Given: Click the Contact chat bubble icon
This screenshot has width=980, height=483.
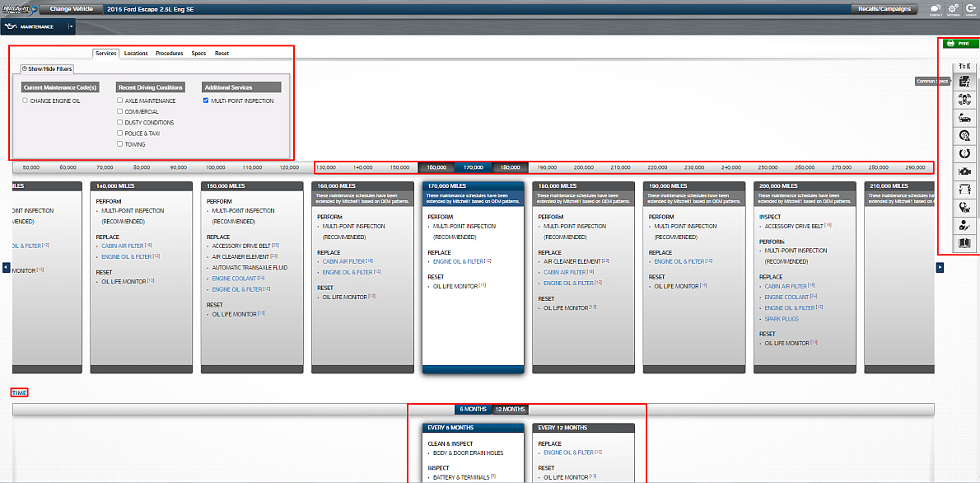Looking at the screenshot, I should click(936, 8).
